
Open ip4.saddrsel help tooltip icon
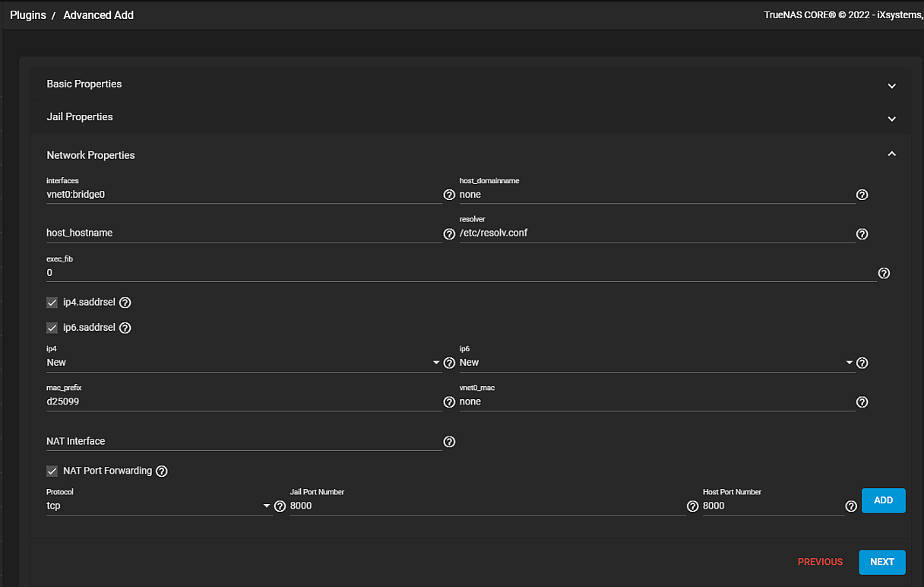click(x=125, y=303)
